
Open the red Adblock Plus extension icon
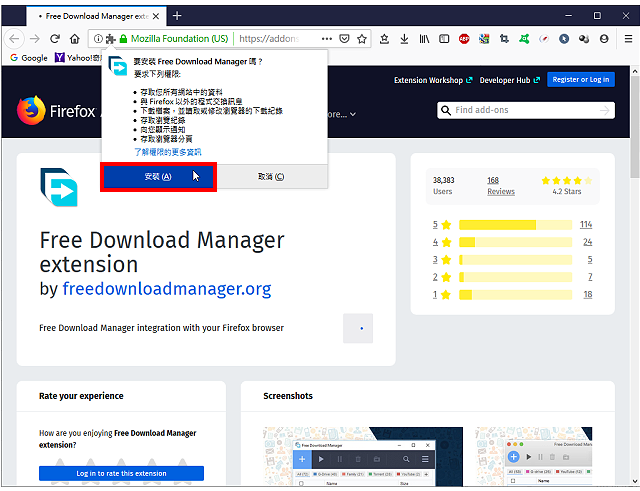coord(464,39)
